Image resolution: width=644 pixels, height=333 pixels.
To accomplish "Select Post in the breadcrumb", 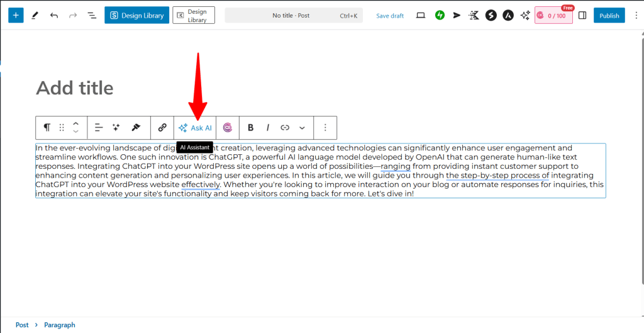I will pyautogui.click(x=22, y=325).
